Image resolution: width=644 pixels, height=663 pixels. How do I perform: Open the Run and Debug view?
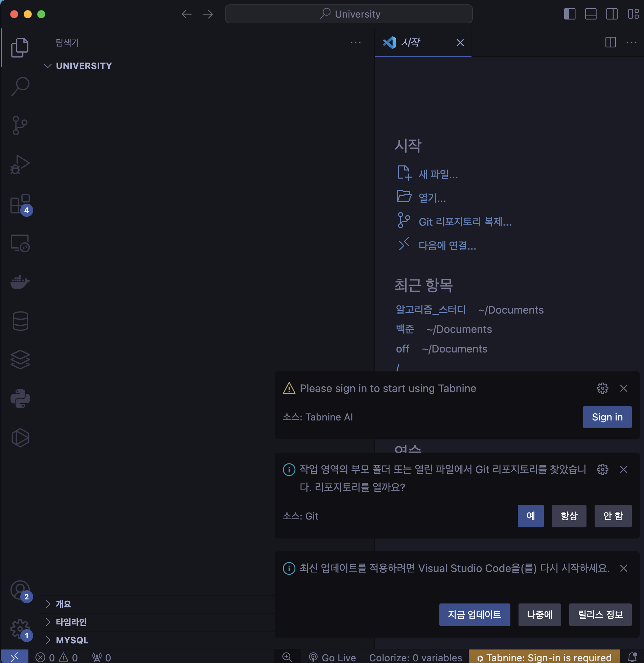pyautogui.click(x=20, y=165)
